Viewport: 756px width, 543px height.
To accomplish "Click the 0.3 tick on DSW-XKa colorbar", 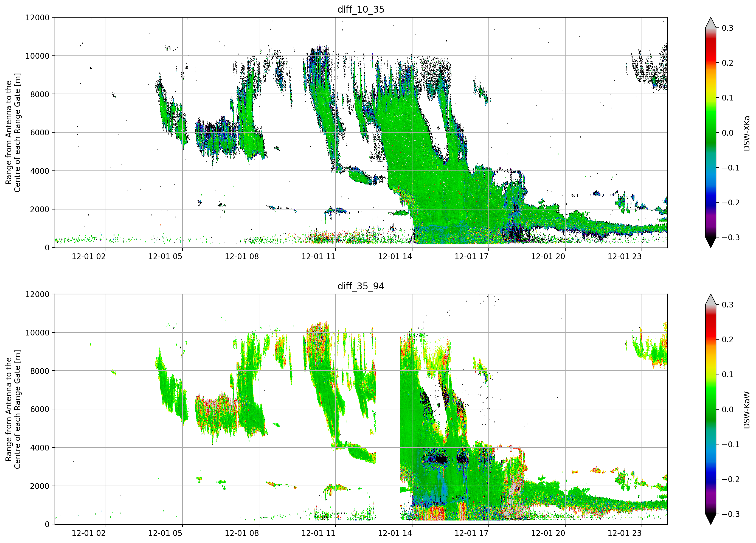I will pyautogui.click(x=728, y=28).
